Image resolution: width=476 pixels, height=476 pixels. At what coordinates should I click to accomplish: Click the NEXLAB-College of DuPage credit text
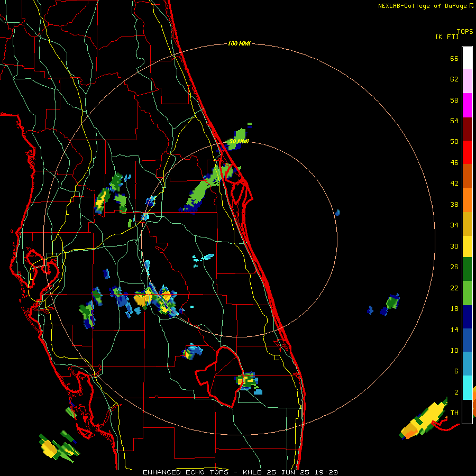click(425, 6)
